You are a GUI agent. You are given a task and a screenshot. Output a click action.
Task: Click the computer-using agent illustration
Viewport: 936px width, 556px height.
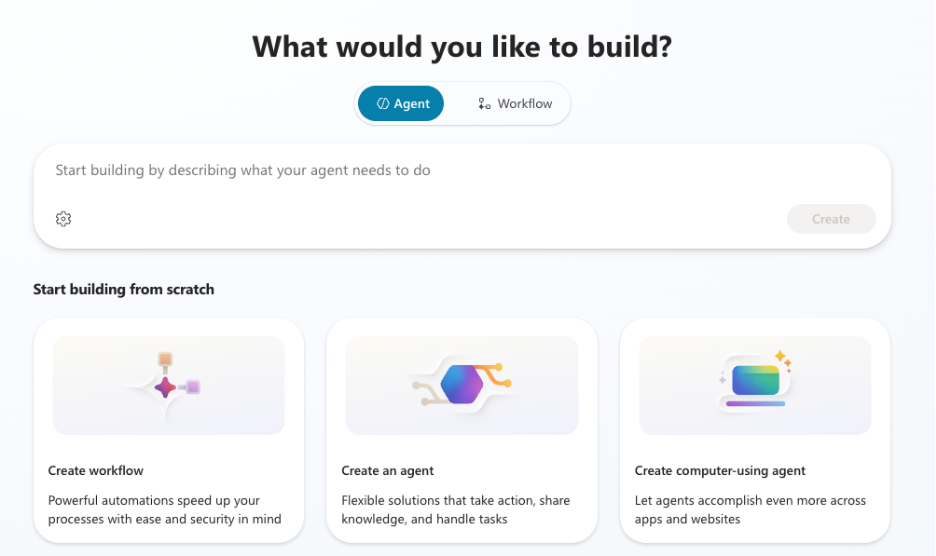tap(755, 383)
